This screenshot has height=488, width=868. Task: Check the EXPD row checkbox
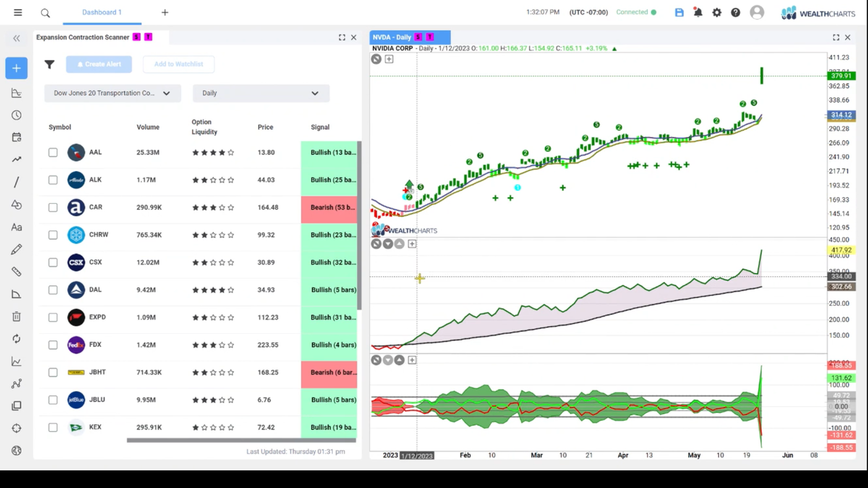[53, 318]
